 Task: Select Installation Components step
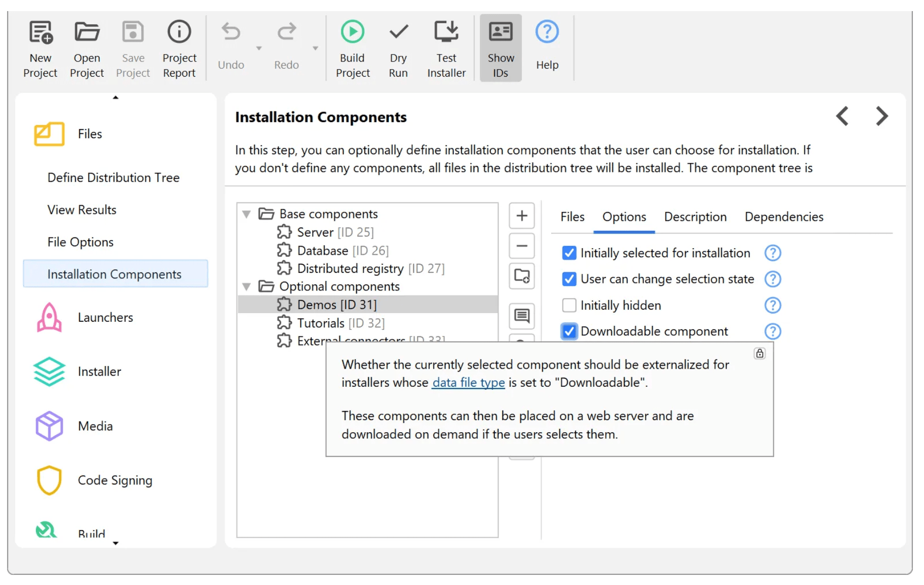click(115, 274)
